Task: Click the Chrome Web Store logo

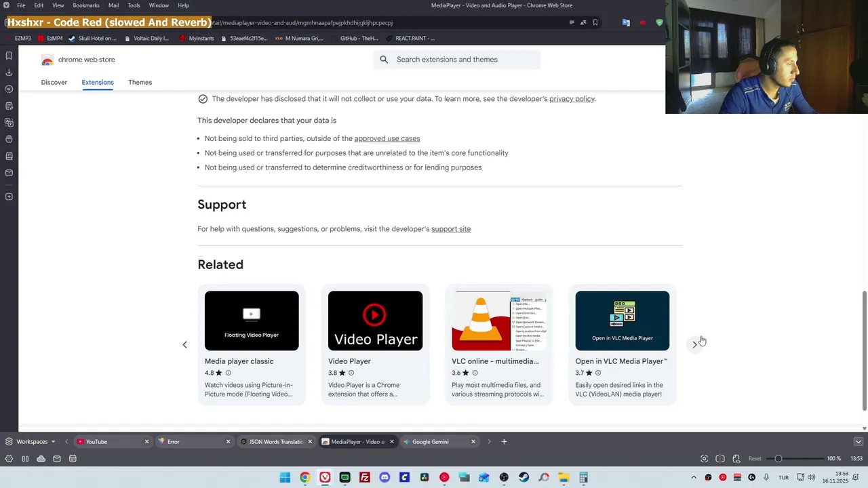Action: [47, 60]
